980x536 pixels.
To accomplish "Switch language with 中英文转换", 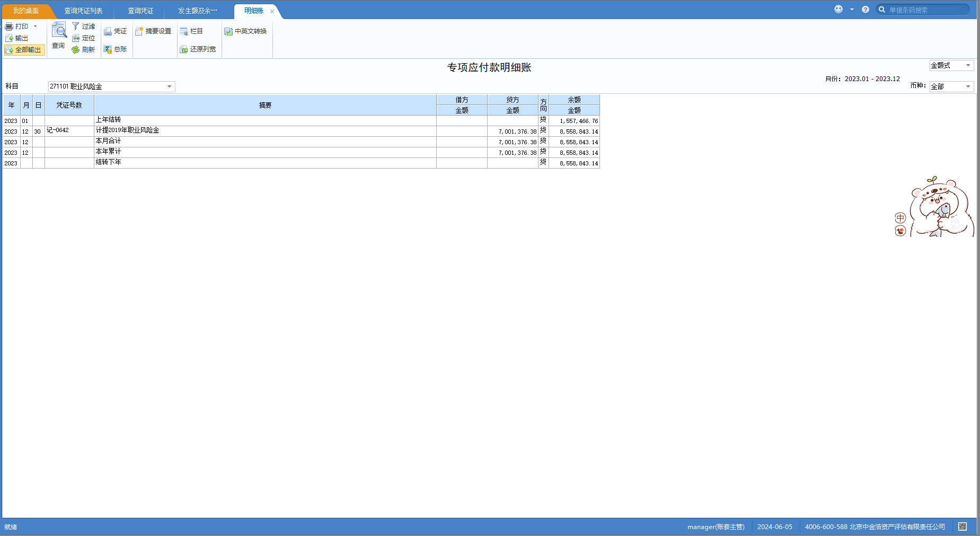I will pos(245,31).
